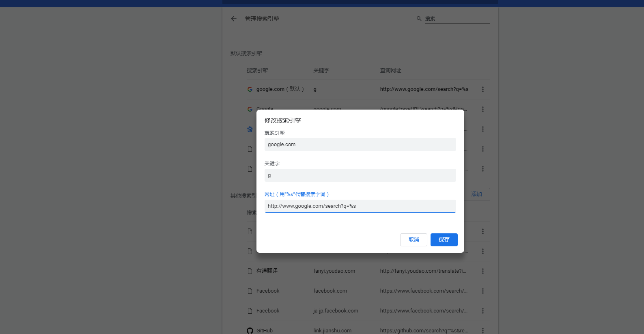Click the Cancel (取消) button
The width and height of the screenshot is (644, 334).
(414, 240)
